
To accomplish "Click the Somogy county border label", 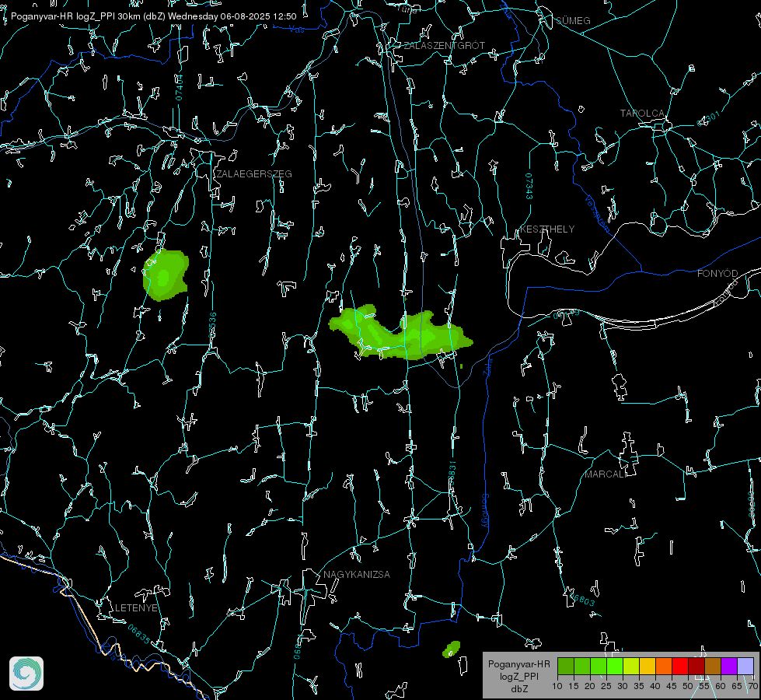I will pos(485,510).
